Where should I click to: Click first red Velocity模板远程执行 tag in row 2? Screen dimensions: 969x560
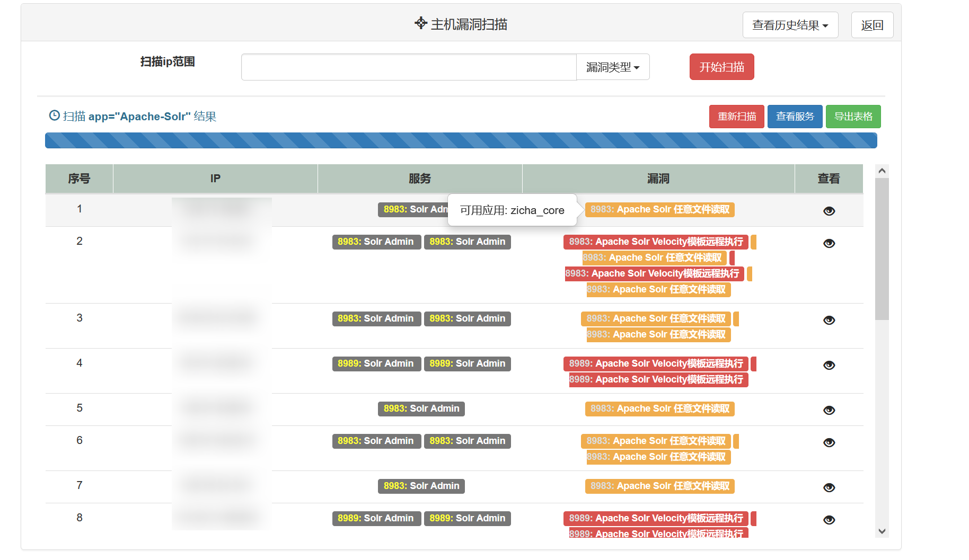tap(656, 242)
